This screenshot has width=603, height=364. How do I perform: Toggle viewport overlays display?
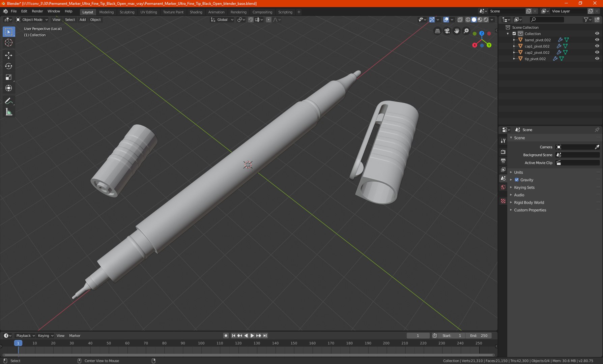pos(446,20)
